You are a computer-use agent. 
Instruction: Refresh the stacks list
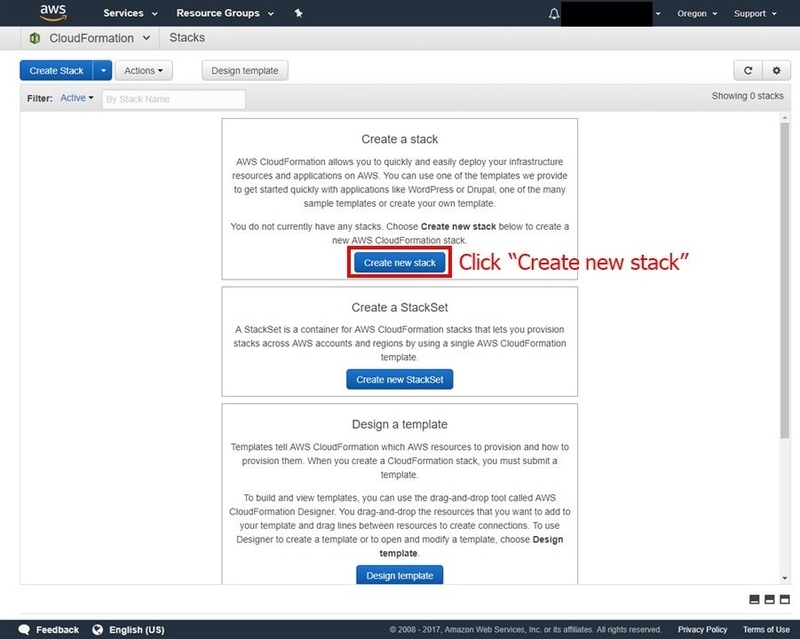748,70
